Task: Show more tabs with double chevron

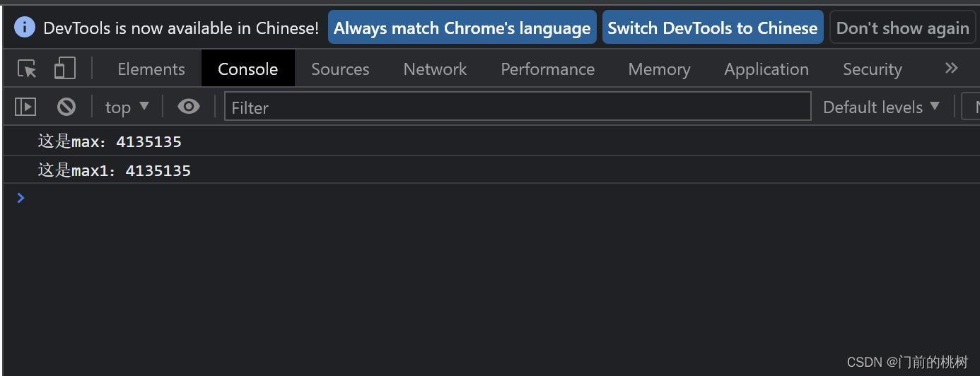Action: point(951,68)
